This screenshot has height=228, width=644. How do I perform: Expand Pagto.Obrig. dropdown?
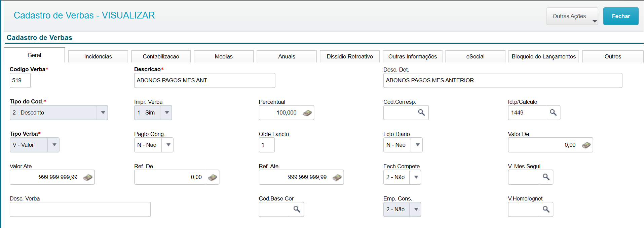[x=168, y=145]
